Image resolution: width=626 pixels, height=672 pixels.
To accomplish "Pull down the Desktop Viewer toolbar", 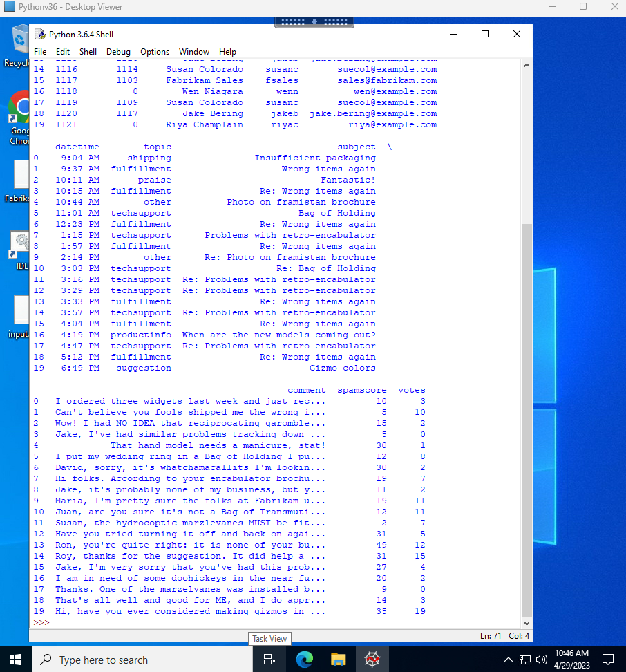I will tap(314, 22).
